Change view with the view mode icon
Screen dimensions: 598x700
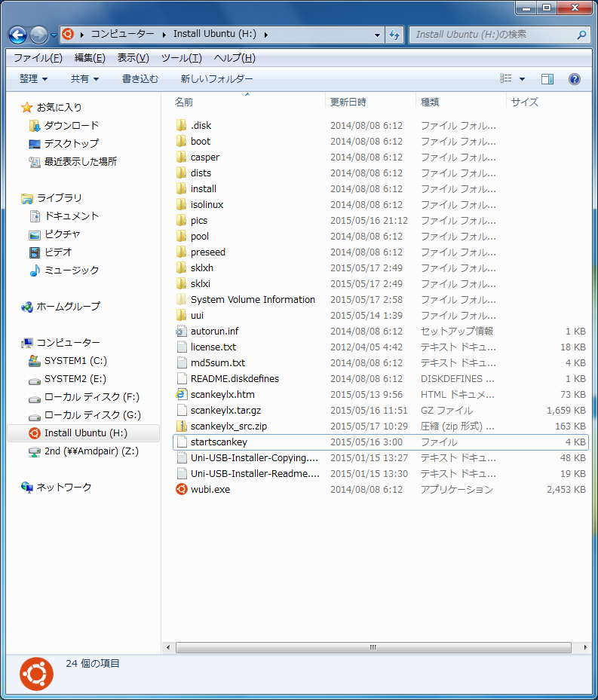[506, 78]
